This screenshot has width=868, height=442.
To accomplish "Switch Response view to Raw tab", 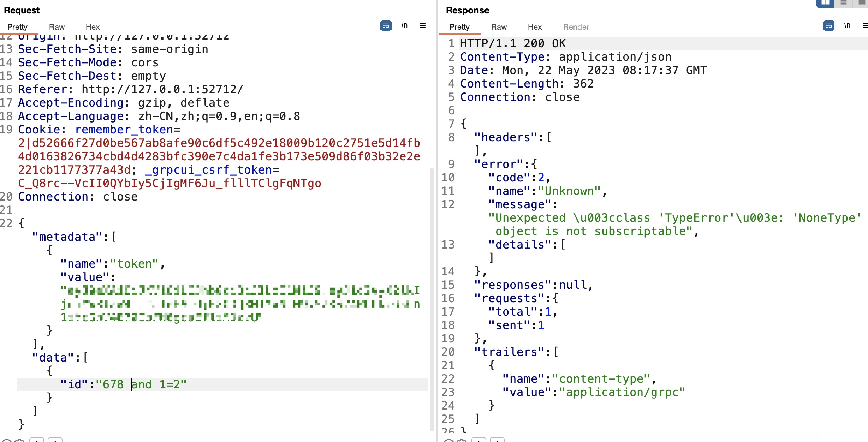I will click(499, 27).
